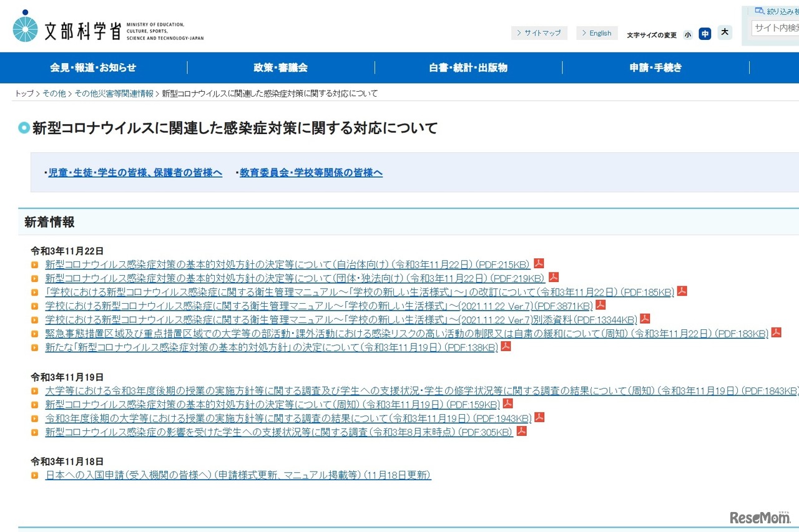Open the 政策・審議会 navigation menu
This screenshot has height=532, width=799.
click(x=280, y=68)
